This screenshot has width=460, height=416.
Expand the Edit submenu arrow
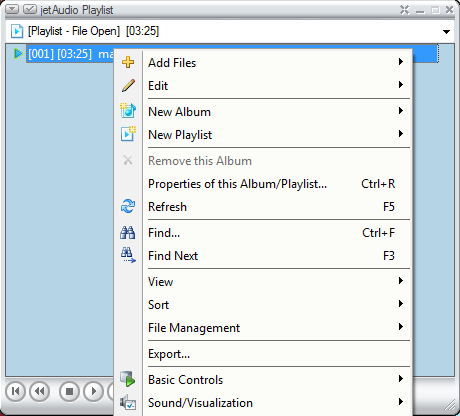pos(401,85)
